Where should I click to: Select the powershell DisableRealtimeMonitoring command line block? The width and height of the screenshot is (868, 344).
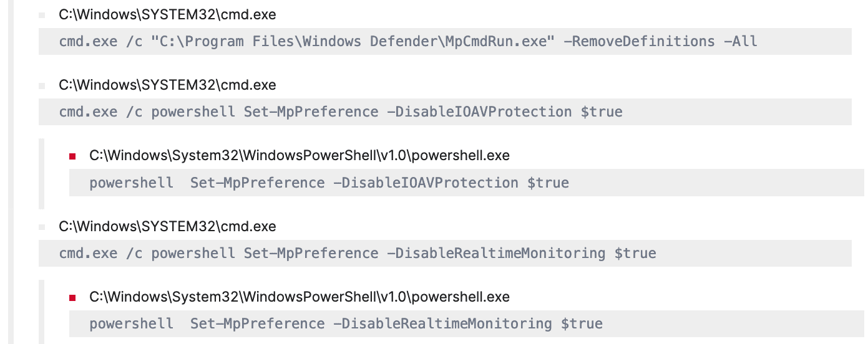pyautogui.click(x=346, y=324)
